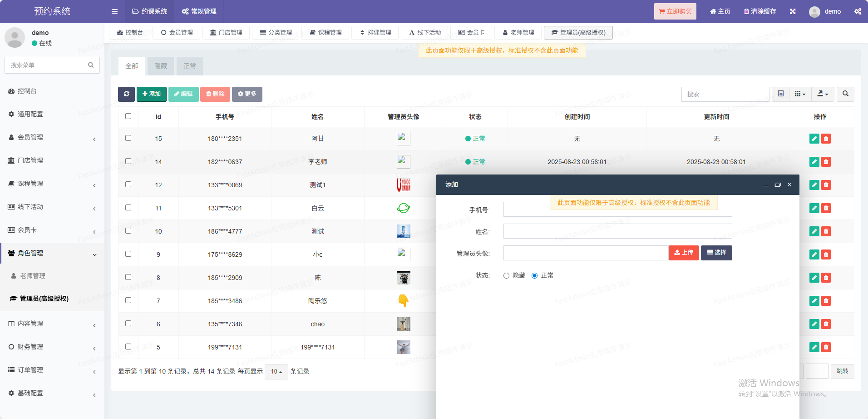The height and width of the screenshot is (419, 868).
Task: Open settings gears icon at top right
Action: click(858, 11)
